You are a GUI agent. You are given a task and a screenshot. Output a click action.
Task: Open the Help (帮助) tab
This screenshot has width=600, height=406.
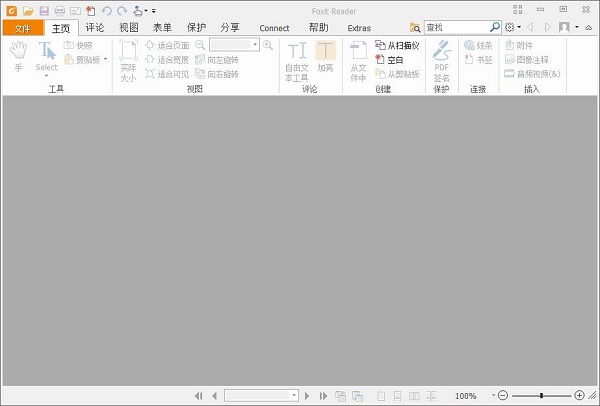319,28
